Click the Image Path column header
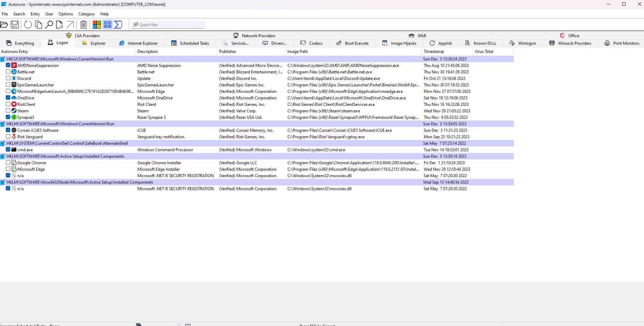Image resolution: width=644 pixels, height=326 pixels. [x=353, y=52]
